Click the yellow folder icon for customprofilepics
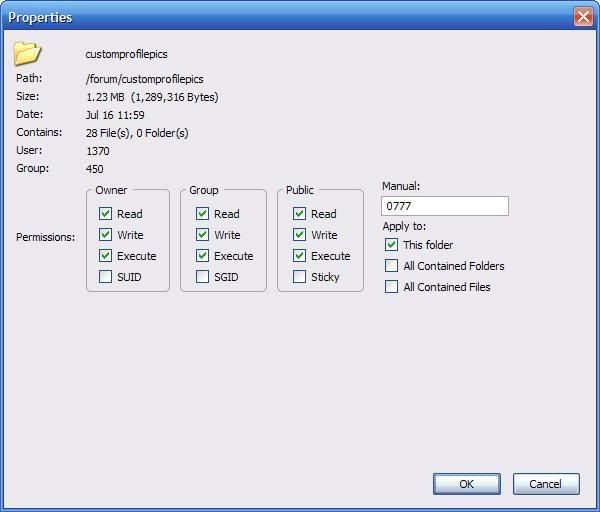The image size is (600, 512). (27, 53)
